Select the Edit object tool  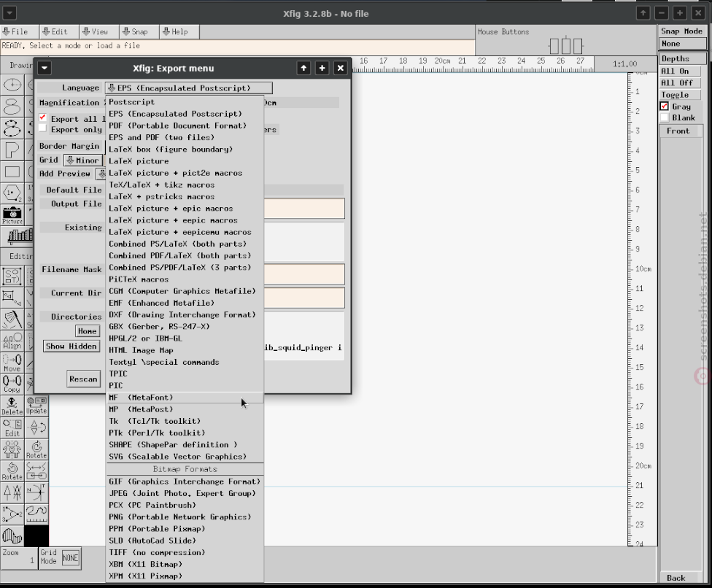coord(12,428)
